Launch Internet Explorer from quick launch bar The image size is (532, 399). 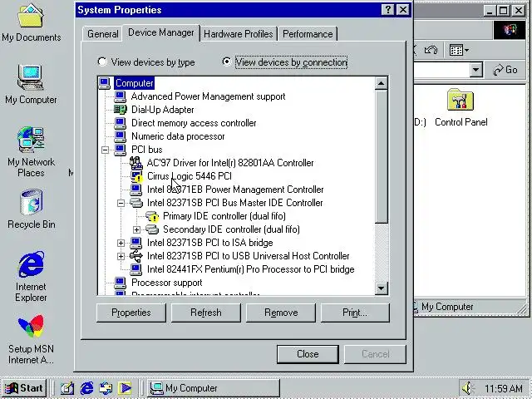click(86, 388)
